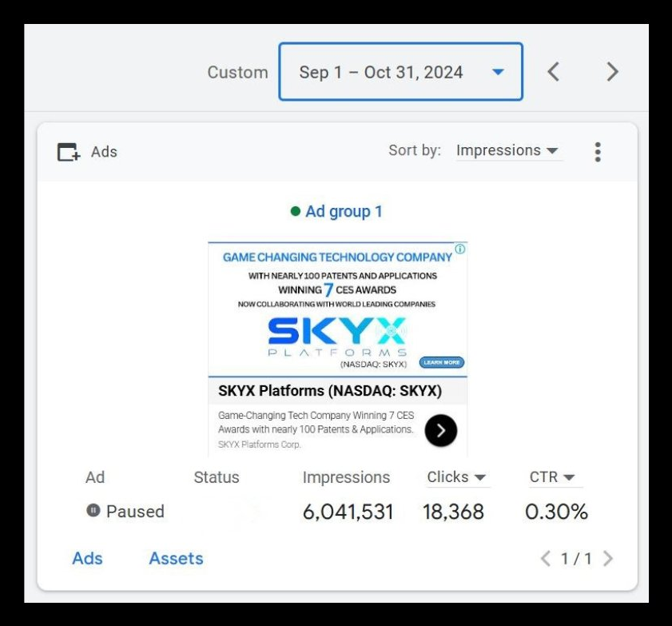Select the impressions value 6,041,531
Image resolution: width=672 pixels, height=626 pixels.
pyautogui.click(x=348, y=512)
